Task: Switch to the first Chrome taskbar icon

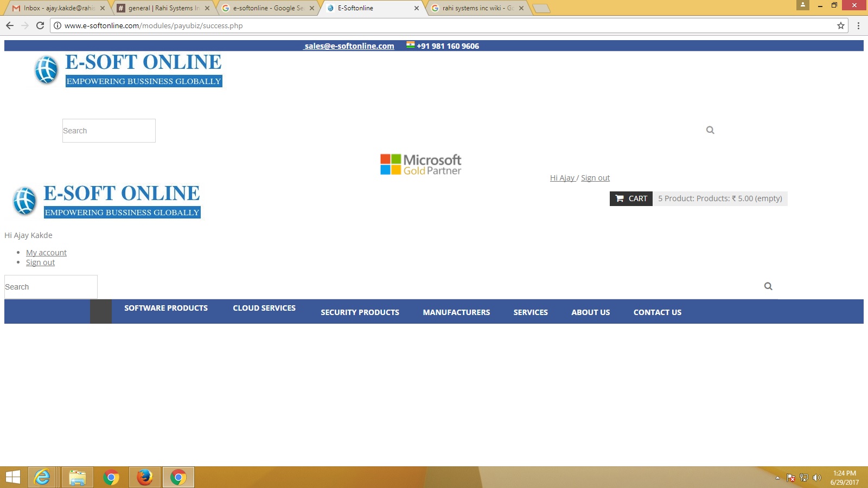Action: pyautogui.click(x=111, y=477)
